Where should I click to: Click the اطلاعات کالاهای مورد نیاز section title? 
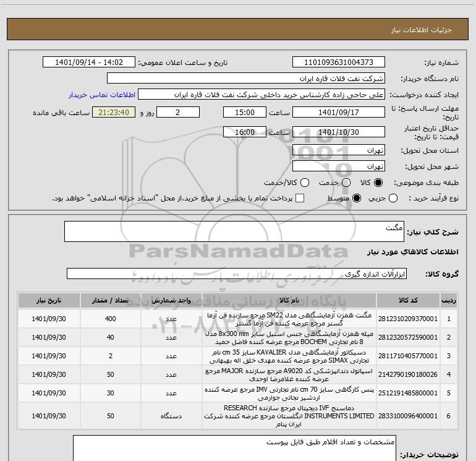(413, 252)
